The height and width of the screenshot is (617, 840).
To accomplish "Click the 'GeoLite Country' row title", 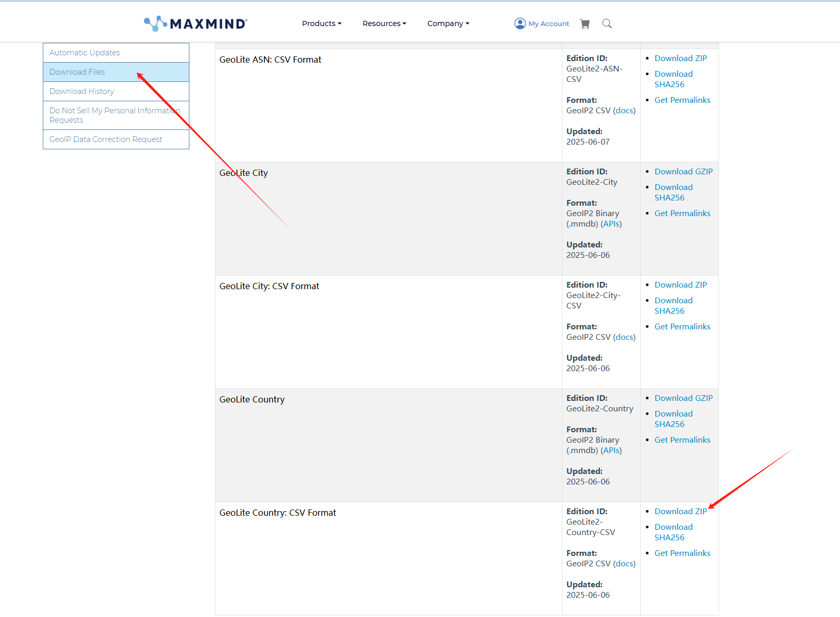I will coord(252,400).
